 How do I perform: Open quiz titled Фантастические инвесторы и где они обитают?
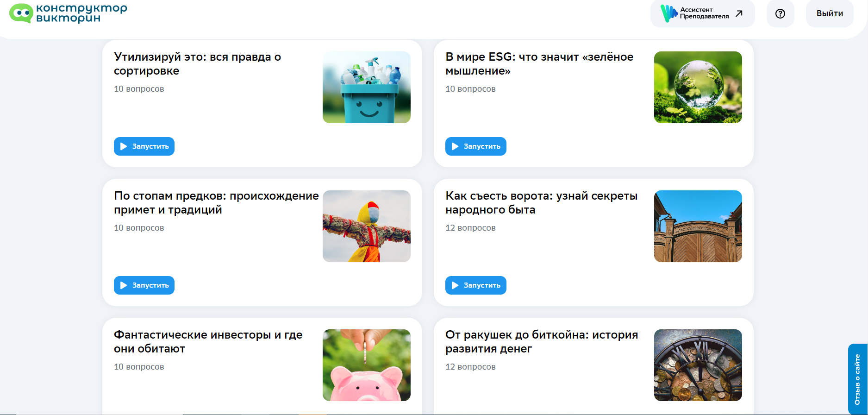[x=208, y=342]
